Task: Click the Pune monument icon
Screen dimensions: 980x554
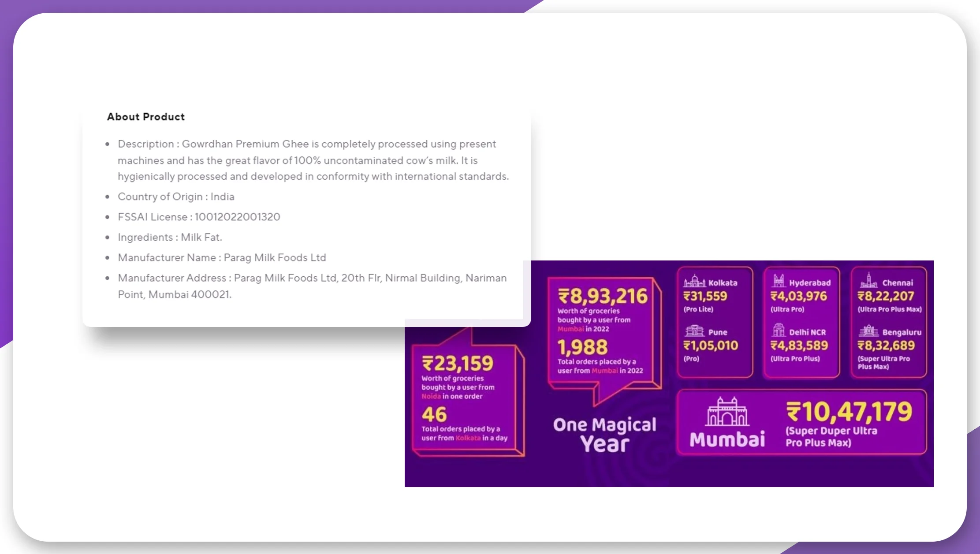Action: 694,331
